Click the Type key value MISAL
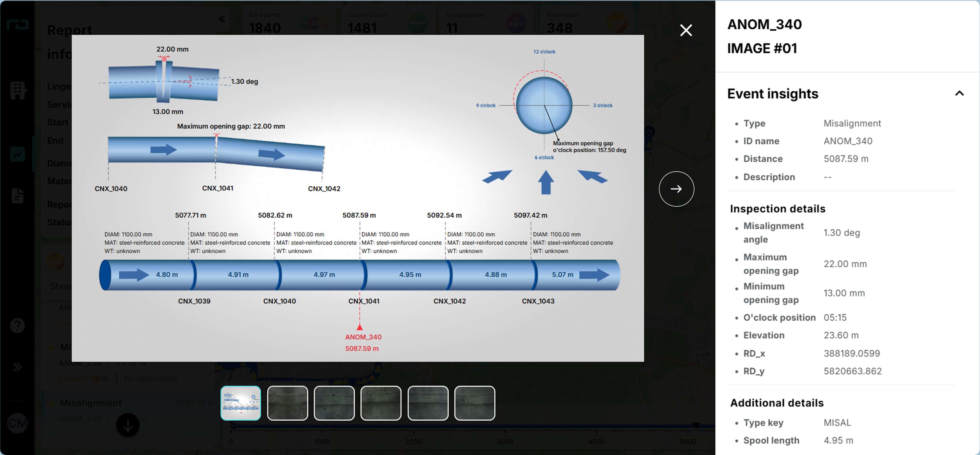Screen dimensions: 980x455 [837, 423]
